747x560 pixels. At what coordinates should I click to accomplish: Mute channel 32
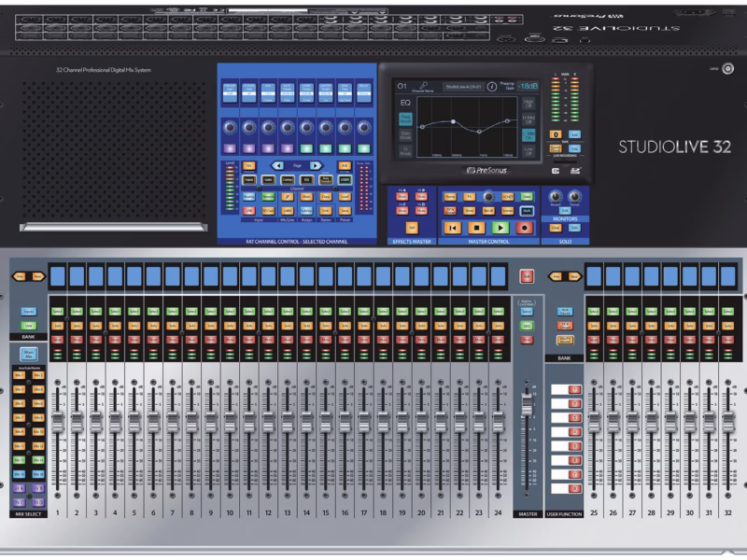[x=728, y=340]
